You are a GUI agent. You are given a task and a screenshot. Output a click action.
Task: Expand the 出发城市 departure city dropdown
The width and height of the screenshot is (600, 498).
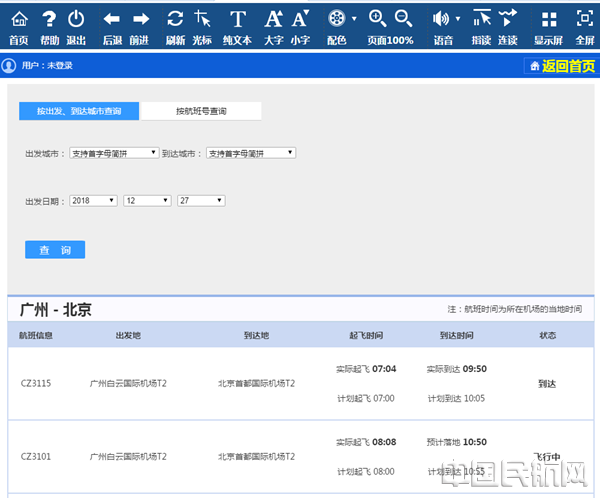point(114,153)
